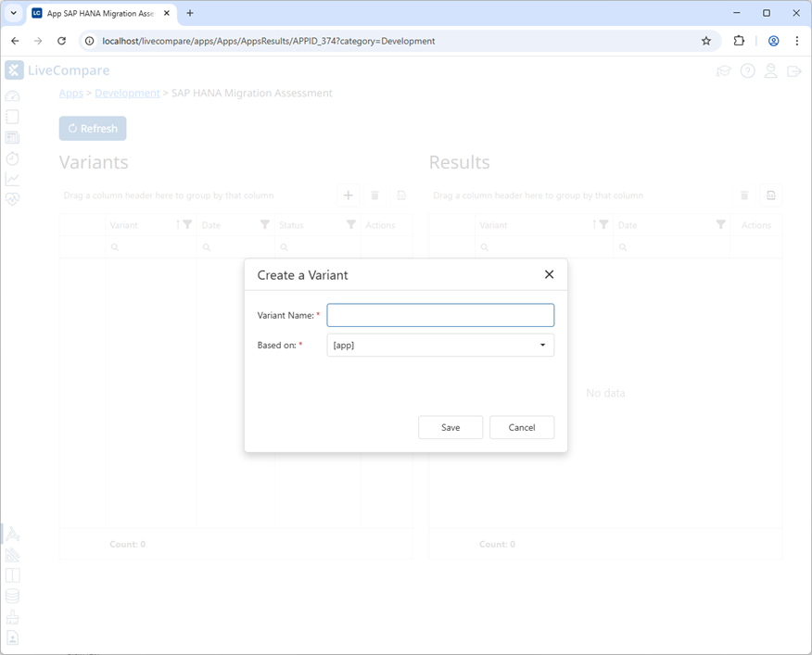The height and width of the screenshot is (655, 812).
Task: Open the line chart sidebar icon
Action: pyautogui.click(x=12, y=179)
